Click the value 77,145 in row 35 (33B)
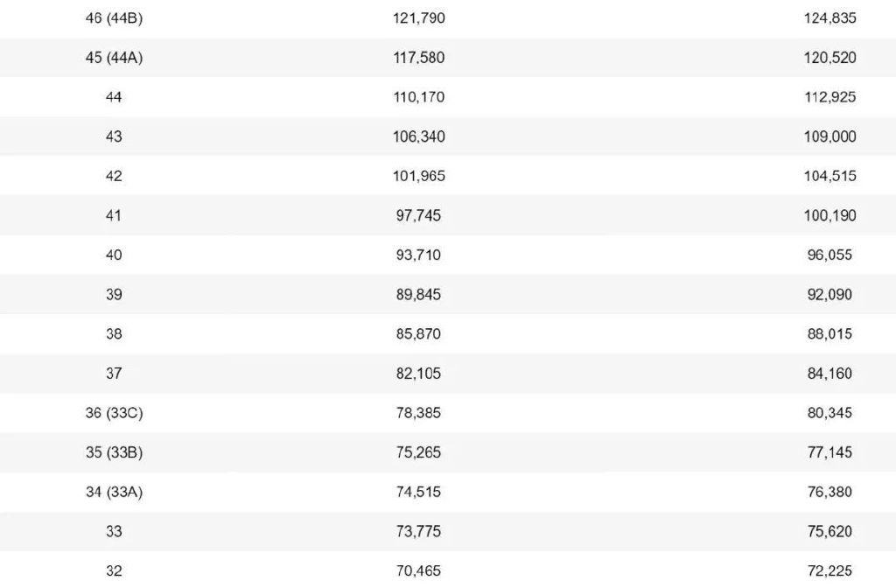 tap(829, 452)
